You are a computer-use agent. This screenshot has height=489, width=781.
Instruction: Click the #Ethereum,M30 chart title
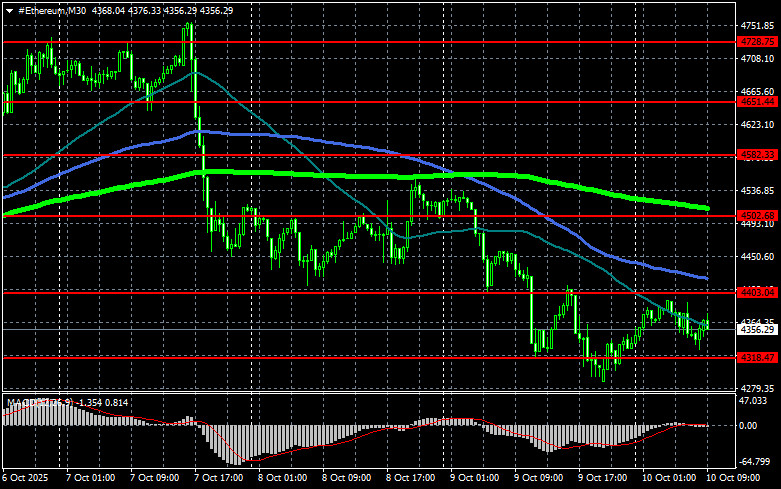pyautogui.click(x=52, y=10)
